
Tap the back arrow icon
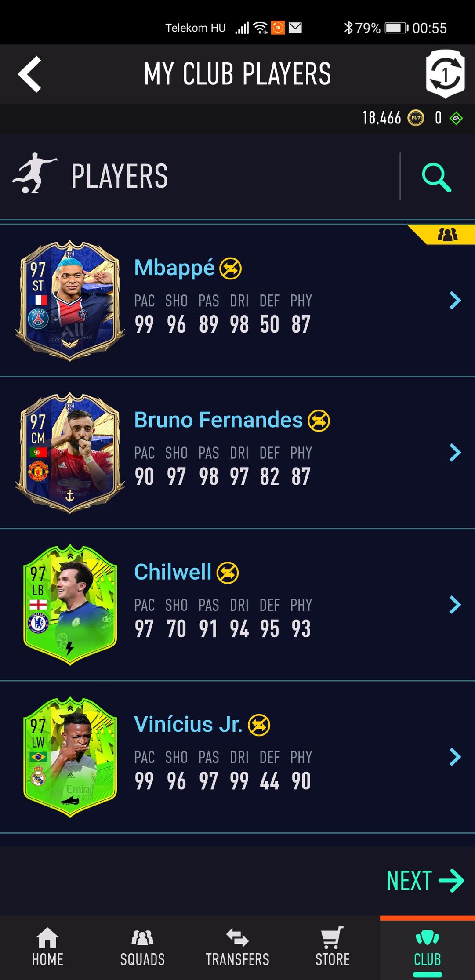point(29,74)
